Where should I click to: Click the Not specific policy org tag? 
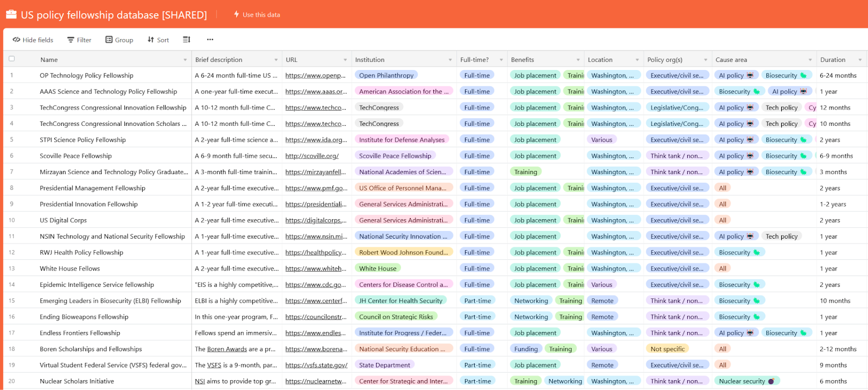(x=667, y=349)
